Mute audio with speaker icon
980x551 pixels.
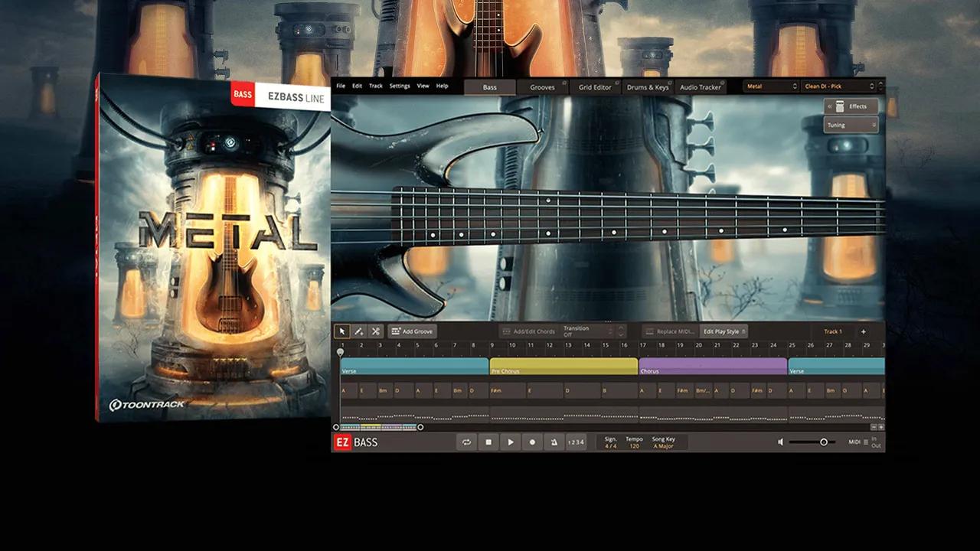(x=781, y=442)
